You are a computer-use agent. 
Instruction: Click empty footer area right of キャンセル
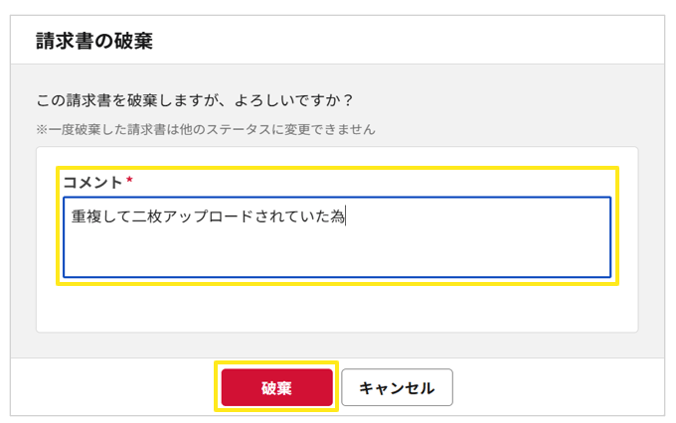pyautogui.click(x=560, y=388)
